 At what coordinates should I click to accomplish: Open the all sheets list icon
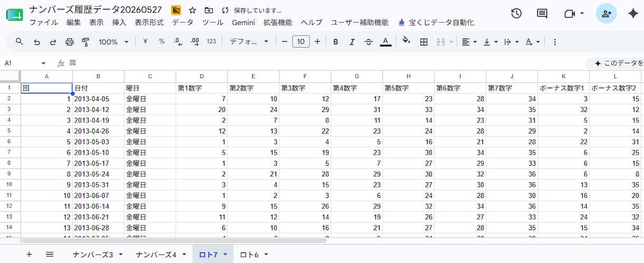tap(50, 255)
